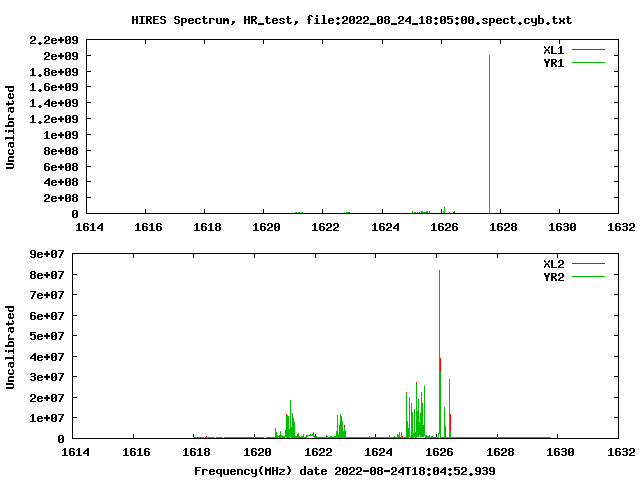
Task: Select YR1 legend label in top plot
Action: tap(553, 63)
